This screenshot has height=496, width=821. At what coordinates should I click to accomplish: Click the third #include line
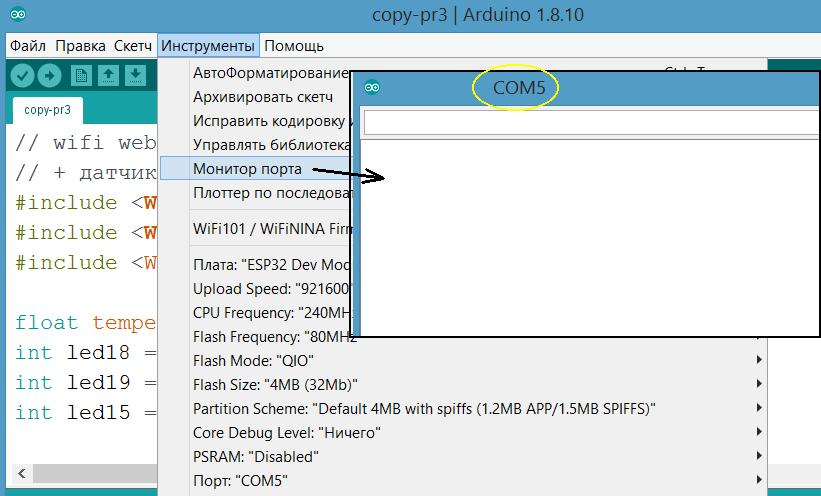86,262
